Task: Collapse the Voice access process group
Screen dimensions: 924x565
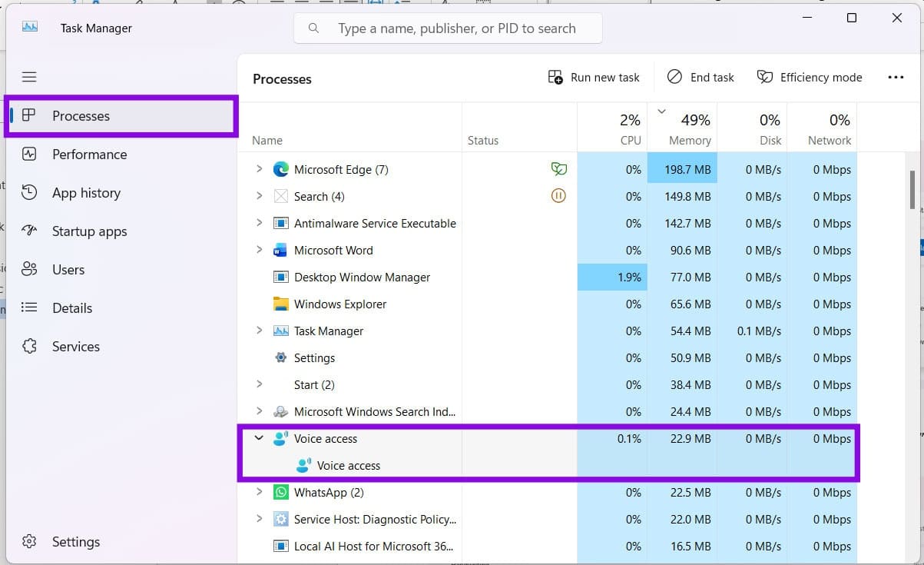Action: pos(259,438)
